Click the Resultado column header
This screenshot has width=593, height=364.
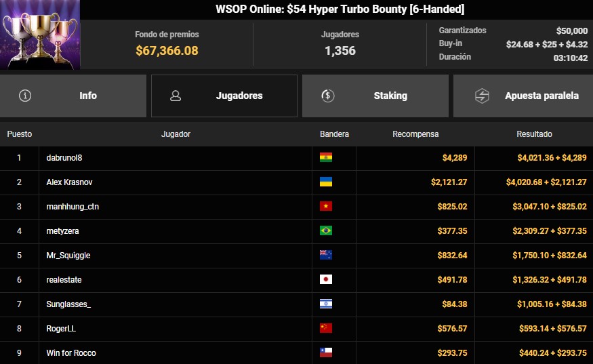click(x=534, y=134)
